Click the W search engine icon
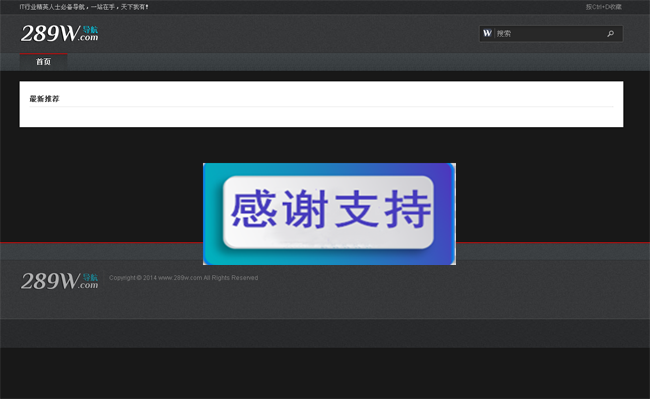 tap(487, 33)
